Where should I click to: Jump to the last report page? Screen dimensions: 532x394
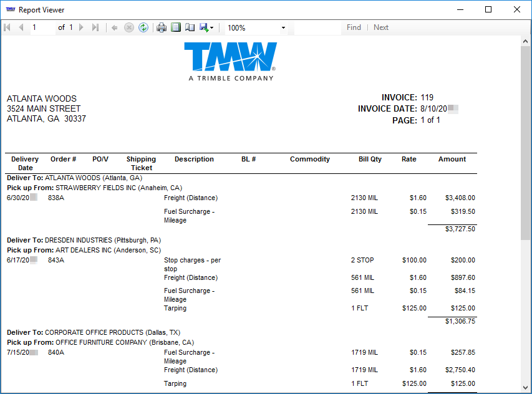point(95,27)
